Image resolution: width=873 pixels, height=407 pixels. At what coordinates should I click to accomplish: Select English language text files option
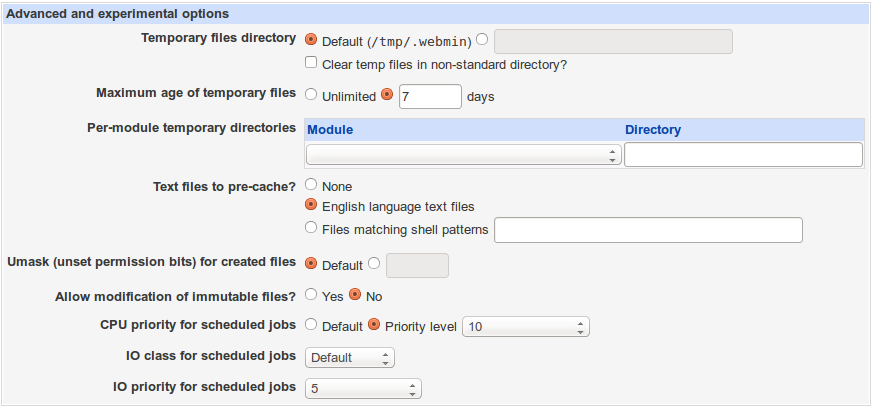coord(311,205)
